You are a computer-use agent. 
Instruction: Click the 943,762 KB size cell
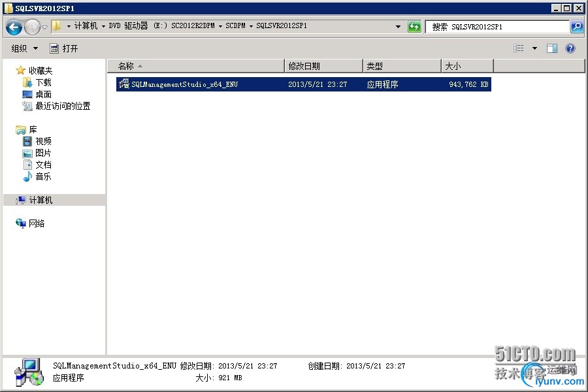(468, 84)
